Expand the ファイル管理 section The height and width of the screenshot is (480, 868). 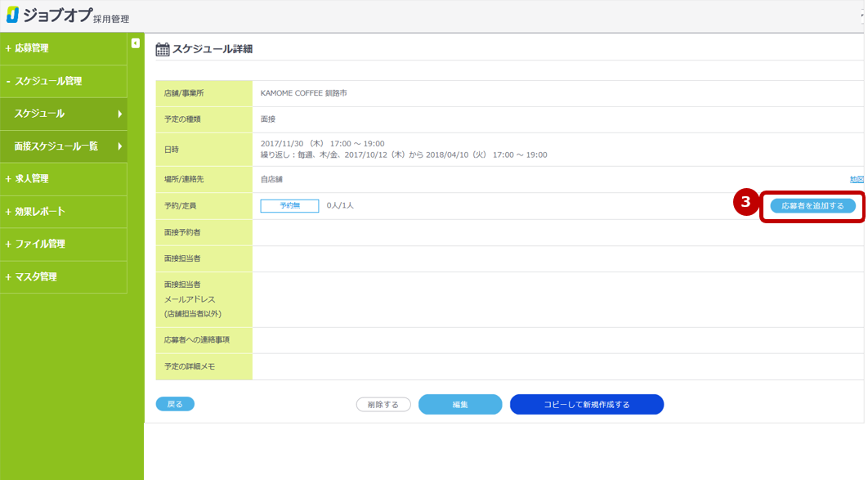35,244
